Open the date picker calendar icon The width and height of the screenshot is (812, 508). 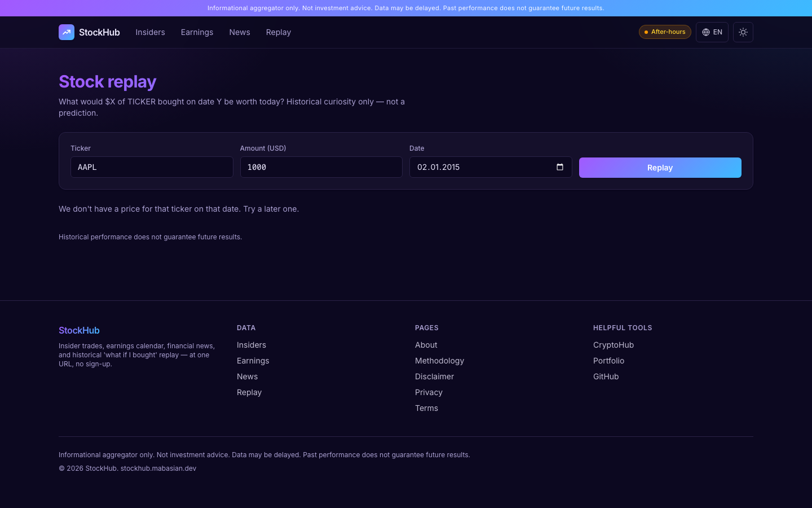560,167
